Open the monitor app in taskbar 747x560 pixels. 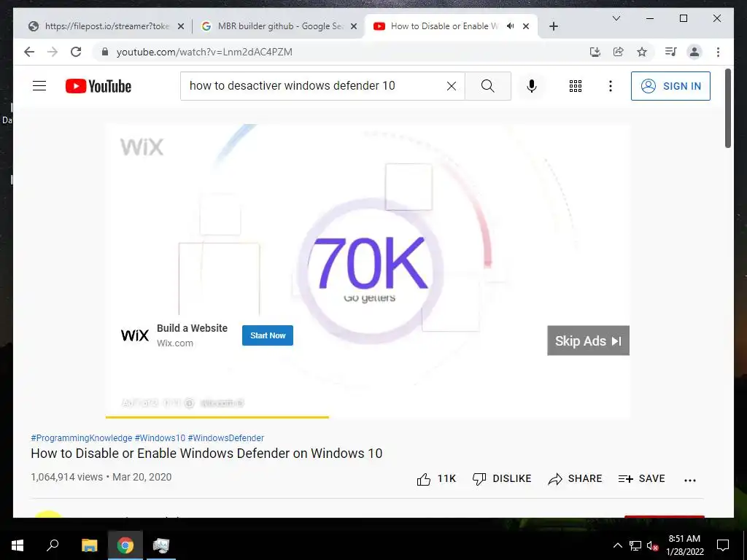pos(161,545)
